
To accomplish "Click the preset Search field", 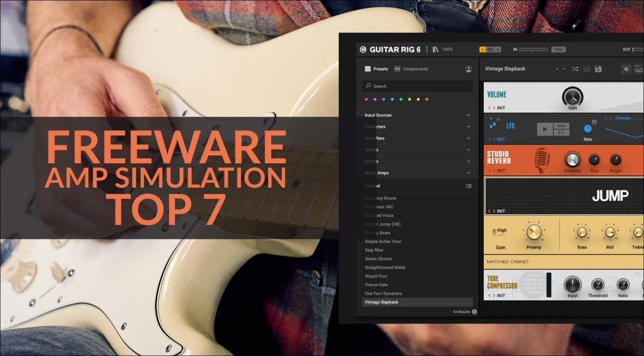I will coord(418,86).
